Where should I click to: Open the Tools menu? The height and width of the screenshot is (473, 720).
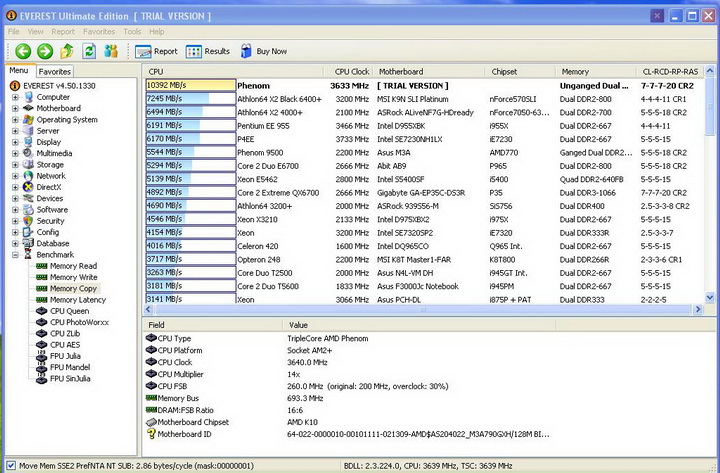pyautogui.click(x=132, y=32)
